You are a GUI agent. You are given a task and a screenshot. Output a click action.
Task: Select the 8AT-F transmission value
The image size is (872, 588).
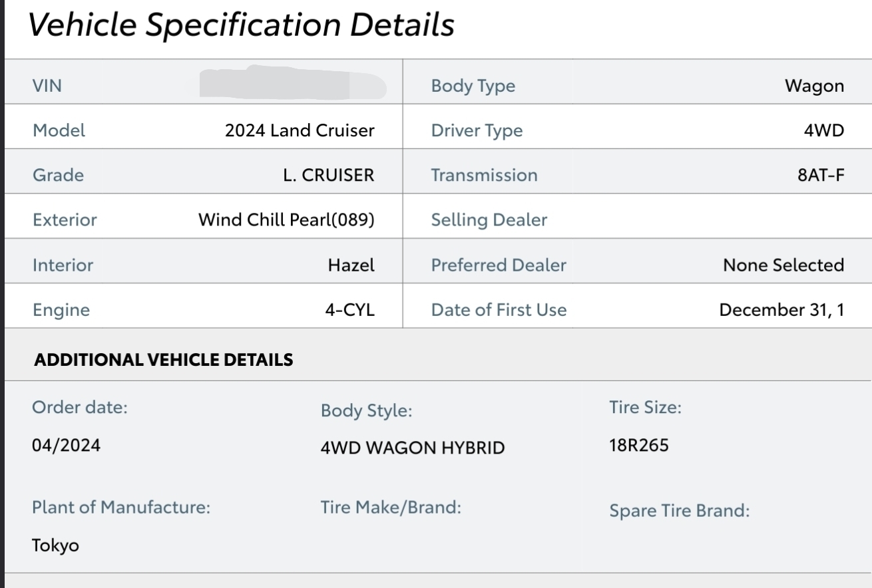click(821, 175)
